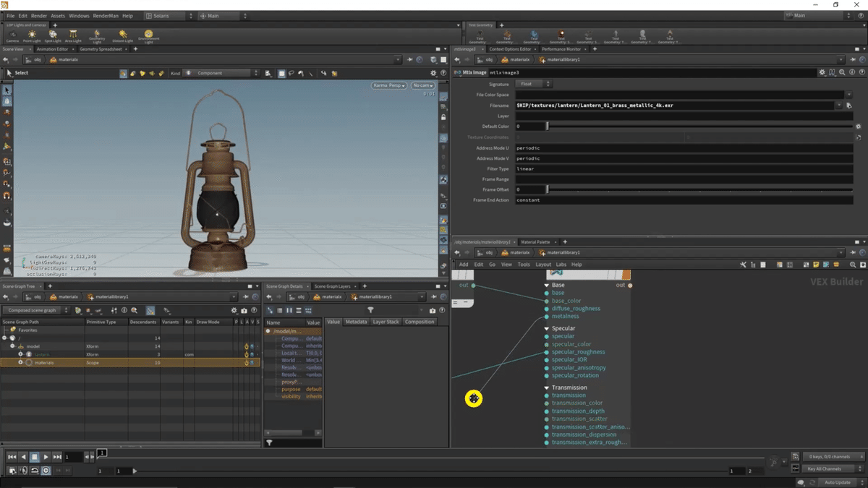Open the Karma Persp viewport menu
868x488 pixels.
(x=389, y=85)
